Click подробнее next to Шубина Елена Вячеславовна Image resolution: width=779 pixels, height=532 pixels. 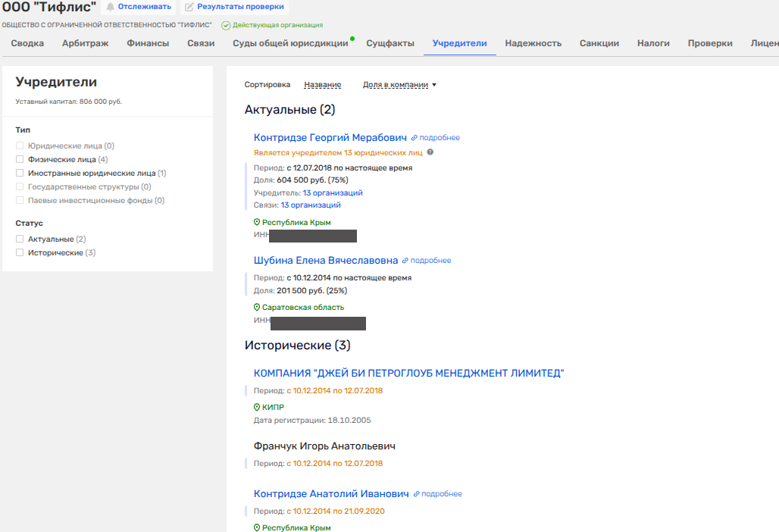pos(430,260)
